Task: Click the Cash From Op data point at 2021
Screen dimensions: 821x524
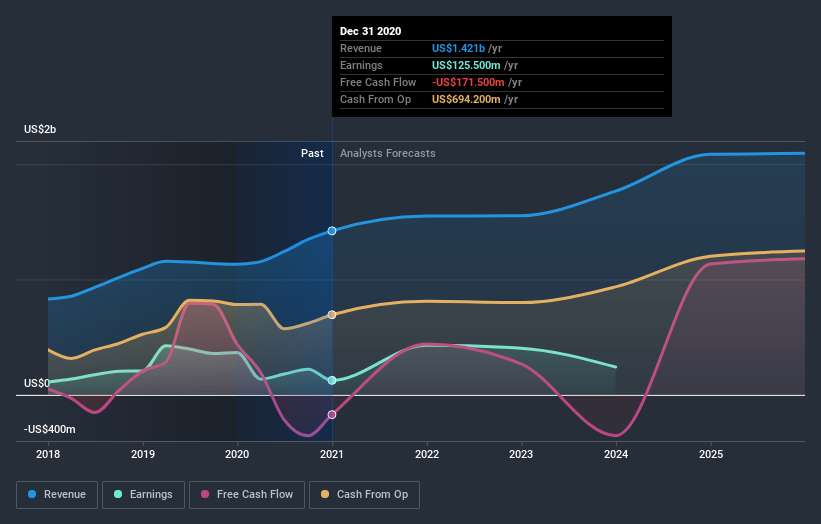Action: coord(332,315)
